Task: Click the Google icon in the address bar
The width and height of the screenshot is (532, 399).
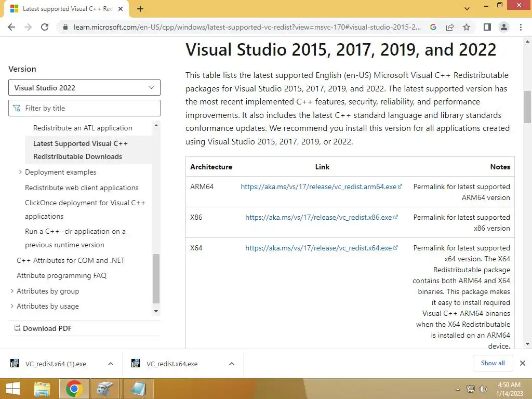Action: click(433, 27)
